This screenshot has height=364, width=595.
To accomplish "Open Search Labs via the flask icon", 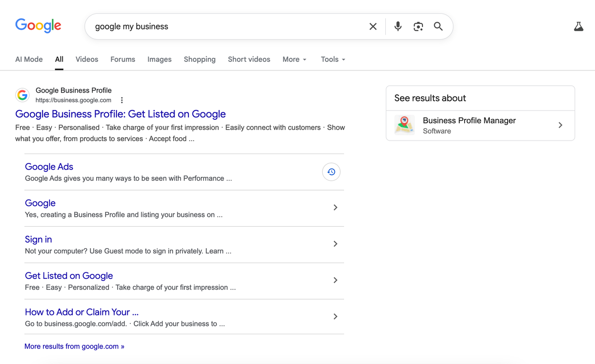I will (579, 26).
